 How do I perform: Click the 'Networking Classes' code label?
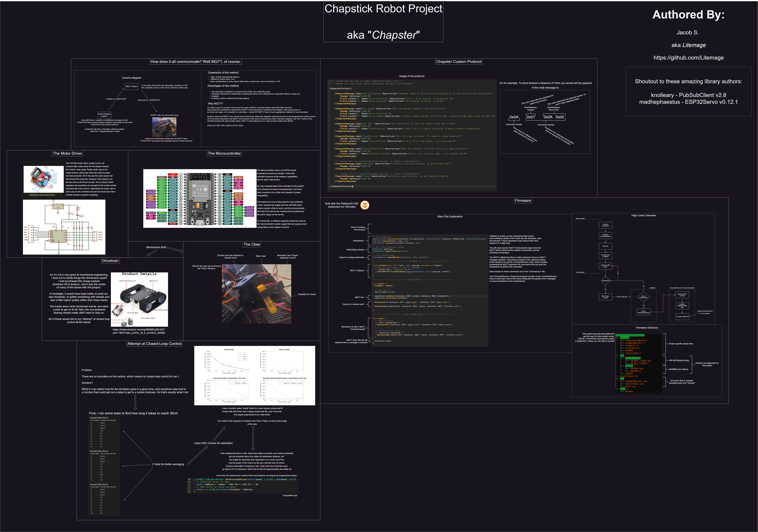pos(355,250)
